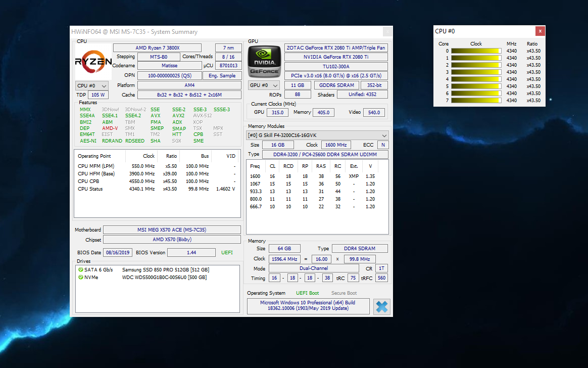This screenshot has width=588, height=368.
Task: Click the UEFI Boot label
Action: point(308,293)
